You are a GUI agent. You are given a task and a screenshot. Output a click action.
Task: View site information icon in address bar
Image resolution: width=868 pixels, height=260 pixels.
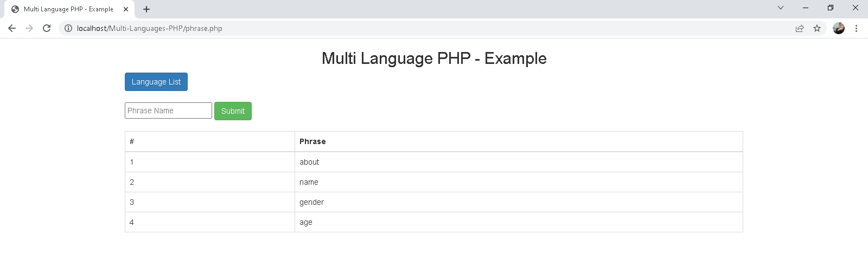point(68,28)
